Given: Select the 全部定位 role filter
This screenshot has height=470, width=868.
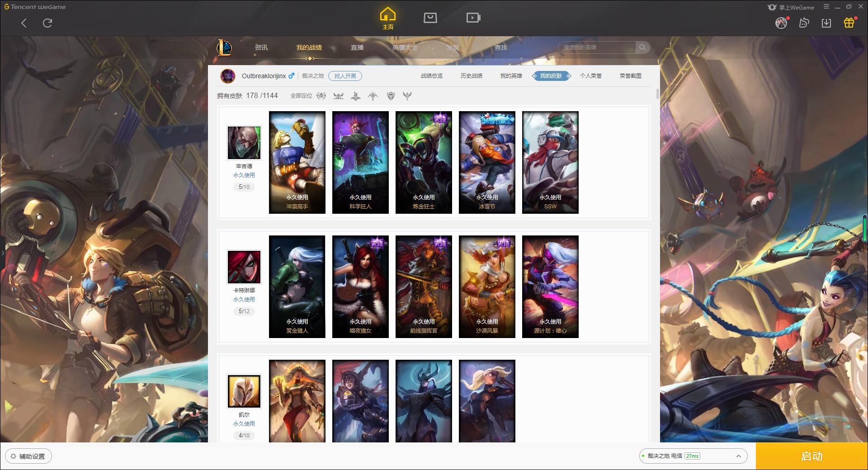Looking at the screenshot, I should (301, 96).
